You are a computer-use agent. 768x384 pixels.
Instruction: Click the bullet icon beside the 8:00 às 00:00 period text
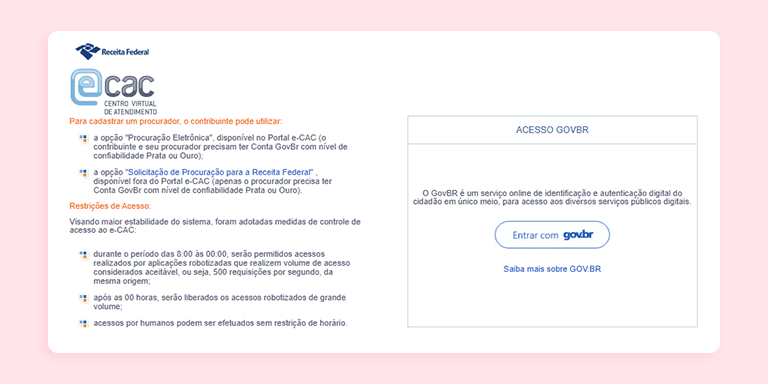(83, 255)
